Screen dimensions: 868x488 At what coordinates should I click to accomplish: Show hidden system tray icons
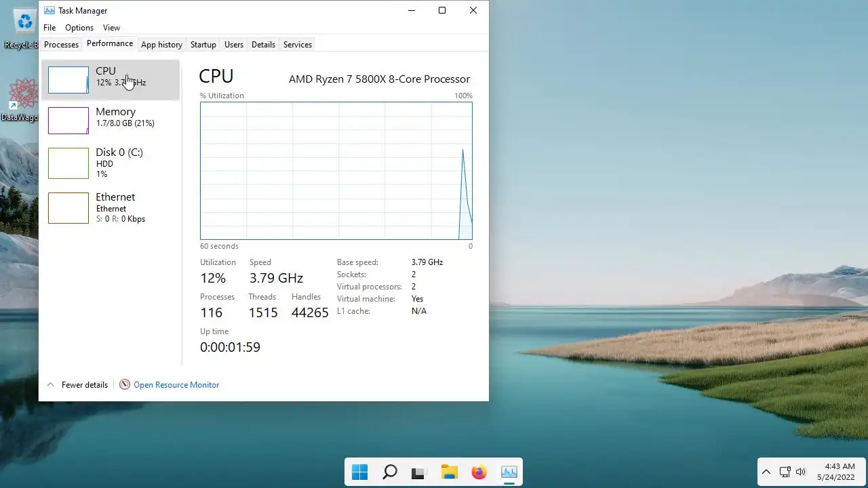tap(766, 472)
